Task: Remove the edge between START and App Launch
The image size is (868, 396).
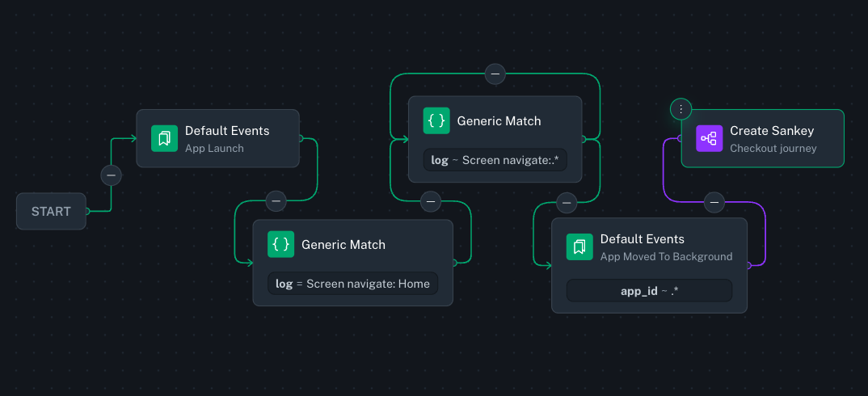Action: coord(111,175)
